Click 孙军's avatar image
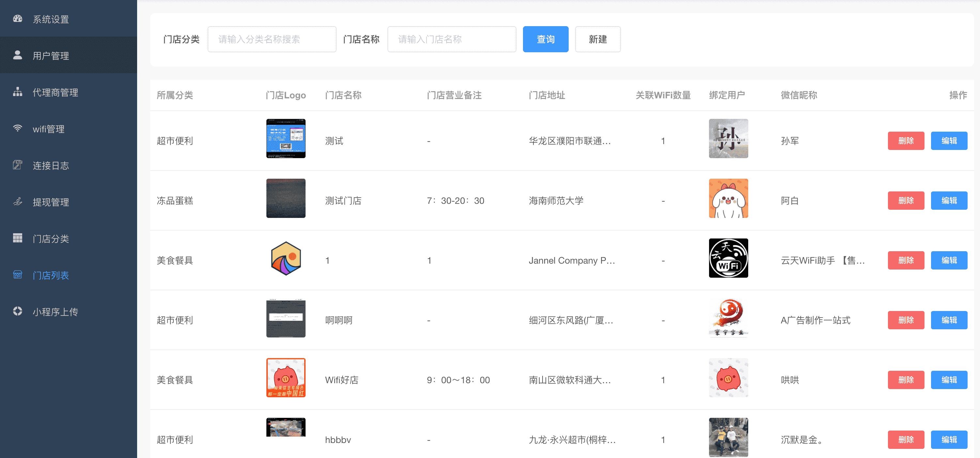Image resolution: width=980 pixels, height=458 pixels. click(728, 139)
